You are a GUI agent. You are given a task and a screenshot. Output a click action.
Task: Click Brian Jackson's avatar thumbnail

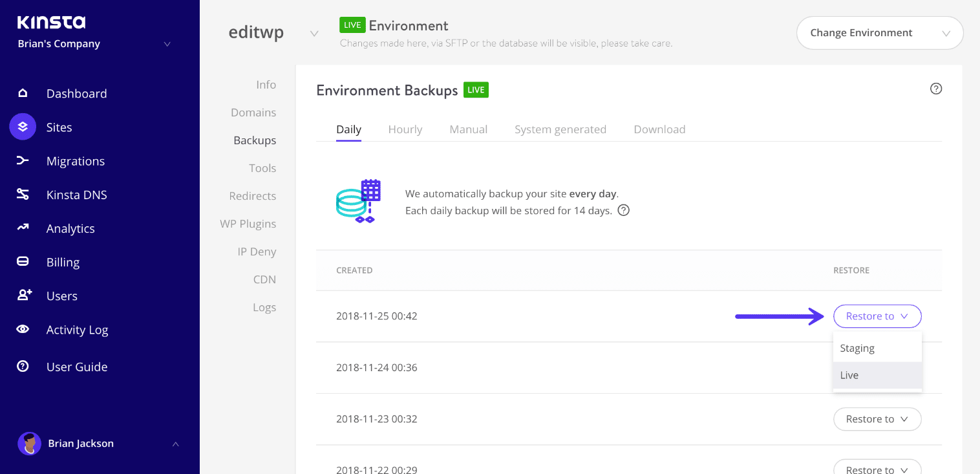tap(29, 443)
